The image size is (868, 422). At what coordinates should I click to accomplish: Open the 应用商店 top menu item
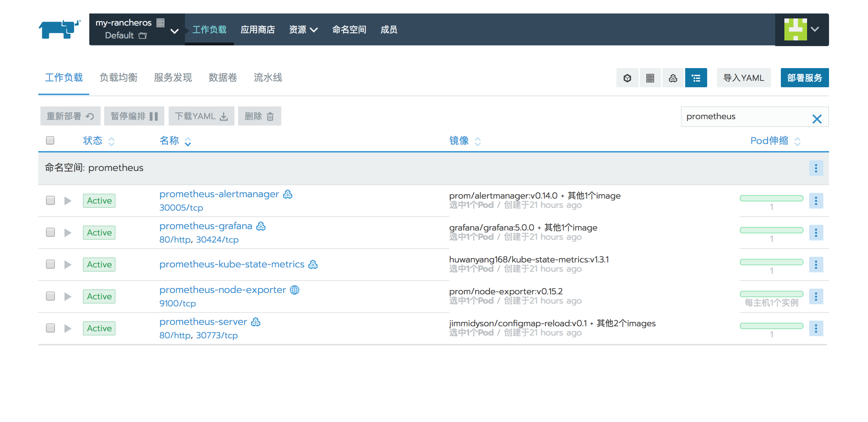point(258,29)
